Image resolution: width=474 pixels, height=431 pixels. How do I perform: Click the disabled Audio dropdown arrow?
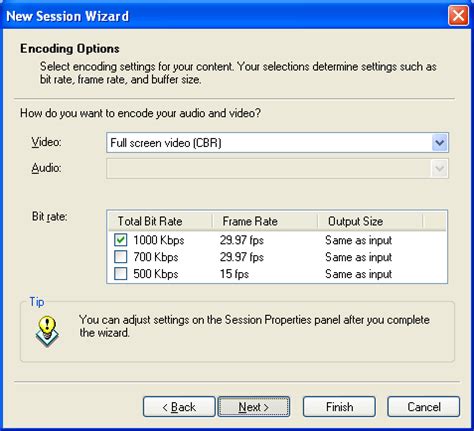439,169
